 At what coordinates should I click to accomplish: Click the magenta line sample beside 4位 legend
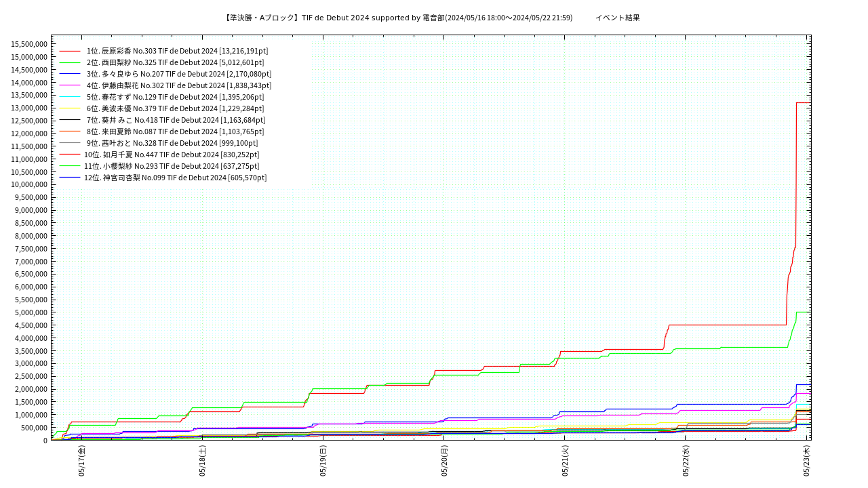pos(70,85)
